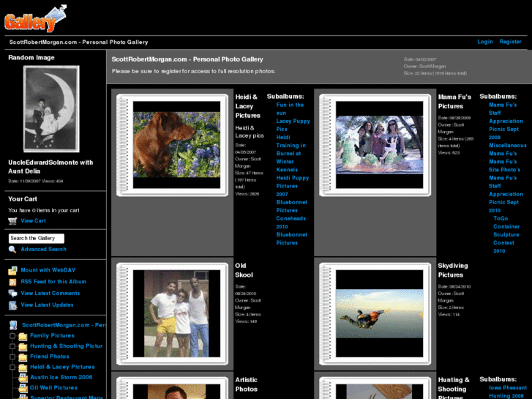Open View Cart link
Screen dimensions: 532x399
(33, 220)
